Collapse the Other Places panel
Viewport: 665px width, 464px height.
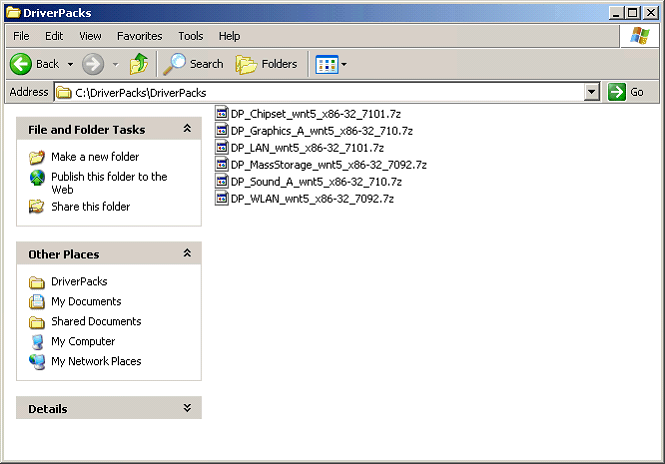(x=187, y=254)
